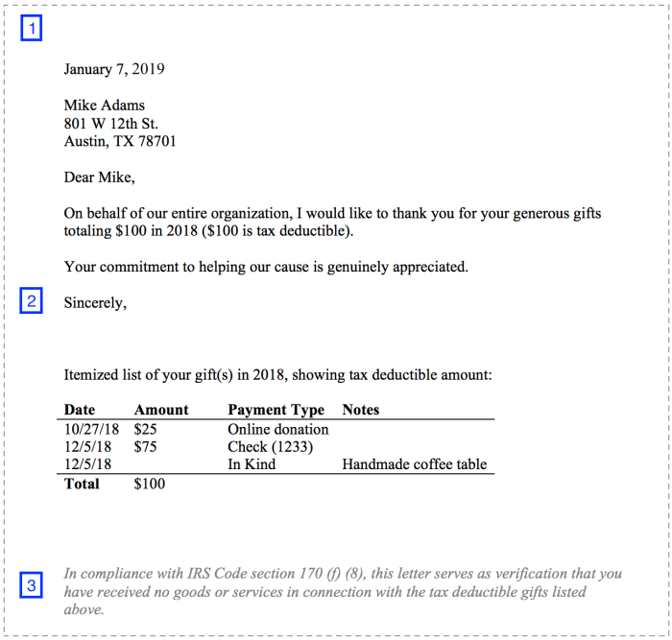Click the street address 801 W 12th St.
Image resolution: width=672 pixels, height=640 pixels.
pyautogui.click(x=110, y=124)
